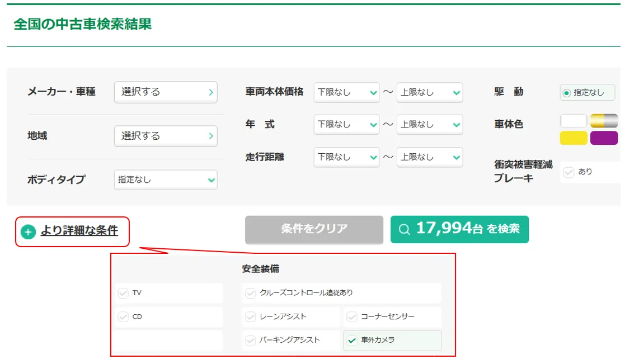Pick the yellow body color swatch
The height and width of the screenshot is (364, 625).
(574, 138)
